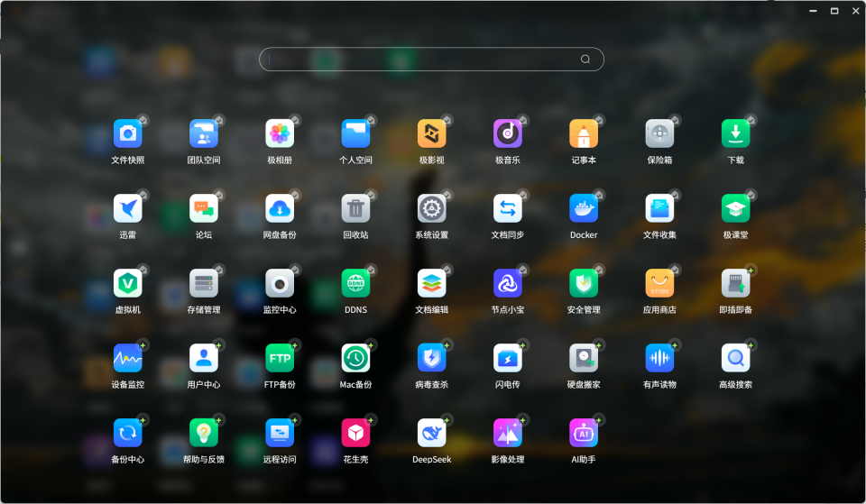Viewport: 866px width, 504px height.
Task: Open 存储管理 storage manager
Action: coord(204,284)
